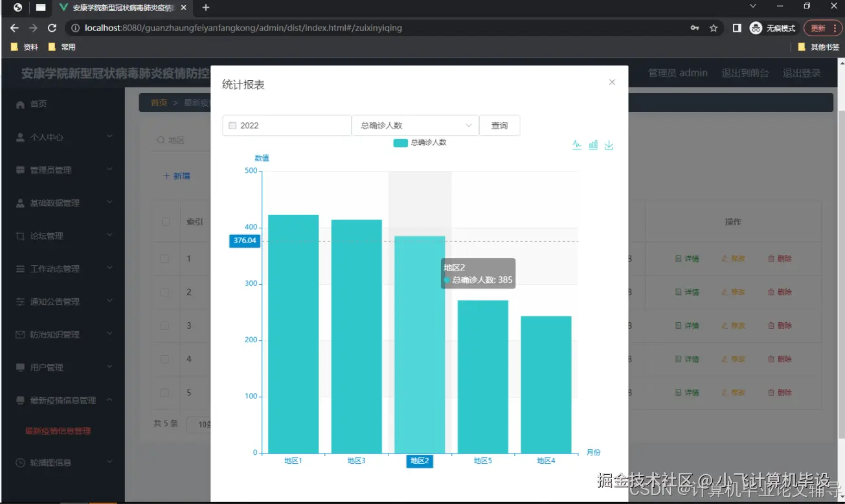Check the checkbox for row 5
The width and height of the screenshot is (845, 504).
(165, 393)
